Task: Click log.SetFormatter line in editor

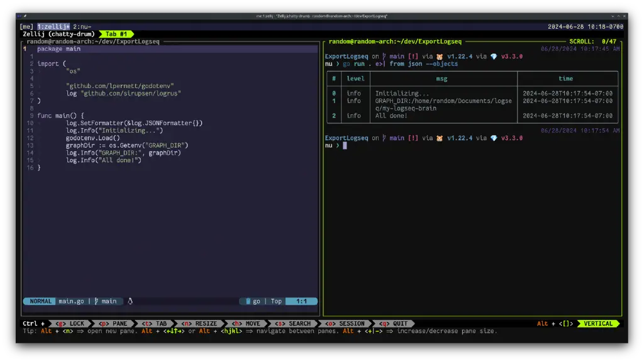Action: click(x=134, y=123)
